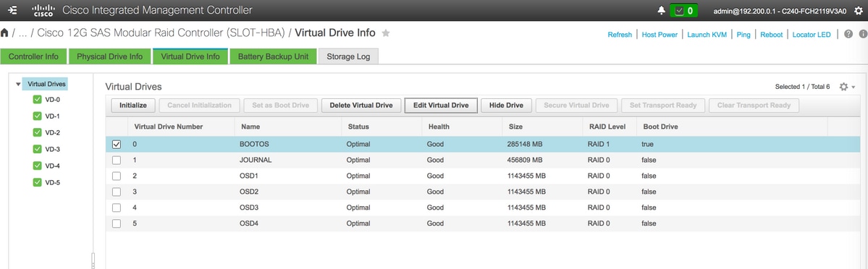Collapse the Virtual Drives tree arrow
The height and width of the screenshot is (269, 868).
pos(18,84)
